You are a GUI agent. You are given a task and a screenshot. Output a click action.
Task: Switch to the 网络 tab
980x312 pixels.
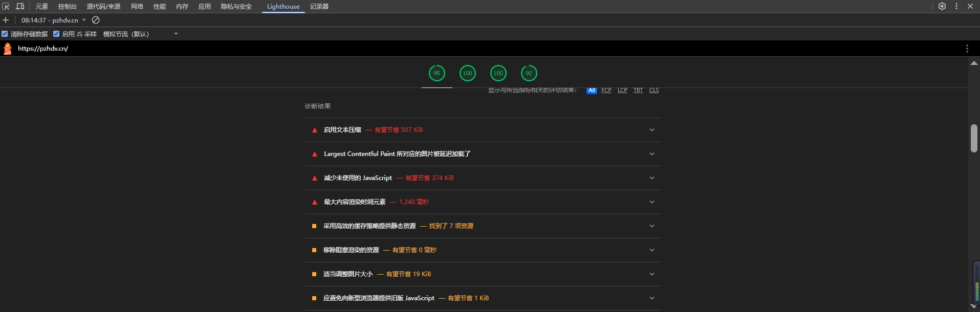coord(137,7)
